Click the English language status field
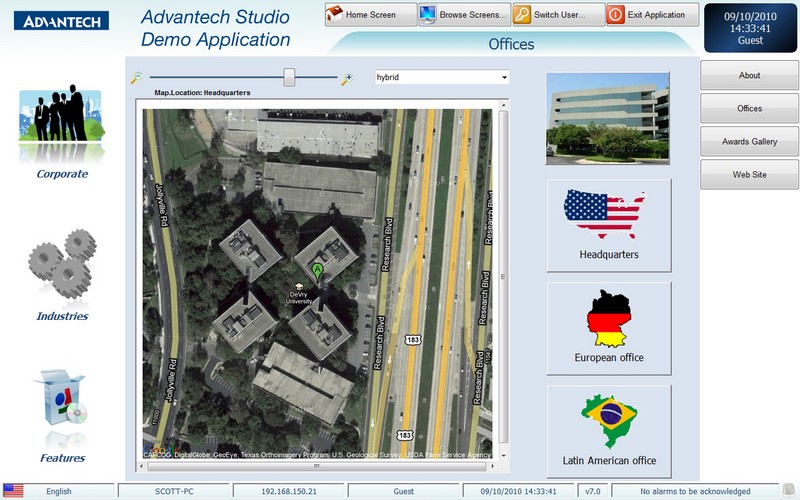 pos(59,491)
